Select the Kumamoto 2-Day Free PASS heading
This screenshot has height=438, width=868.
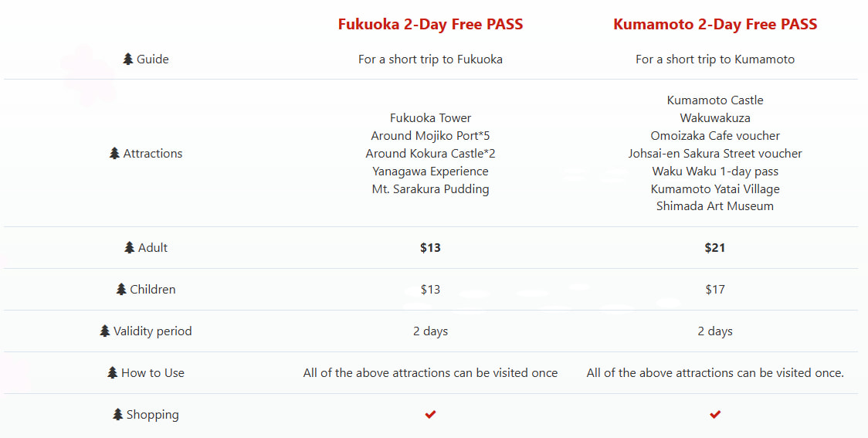click(715, 25)
